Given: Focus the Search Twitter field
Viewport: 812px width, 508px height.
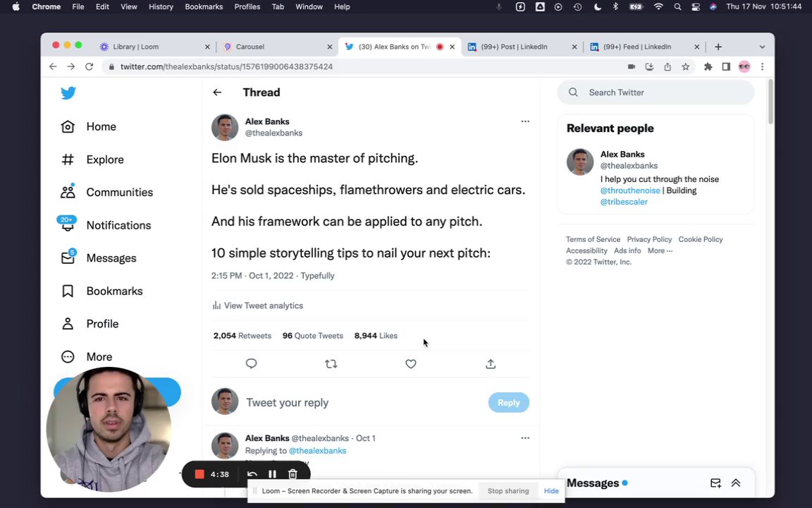Looking at the screenshot, I should click(x=656, y=92).
